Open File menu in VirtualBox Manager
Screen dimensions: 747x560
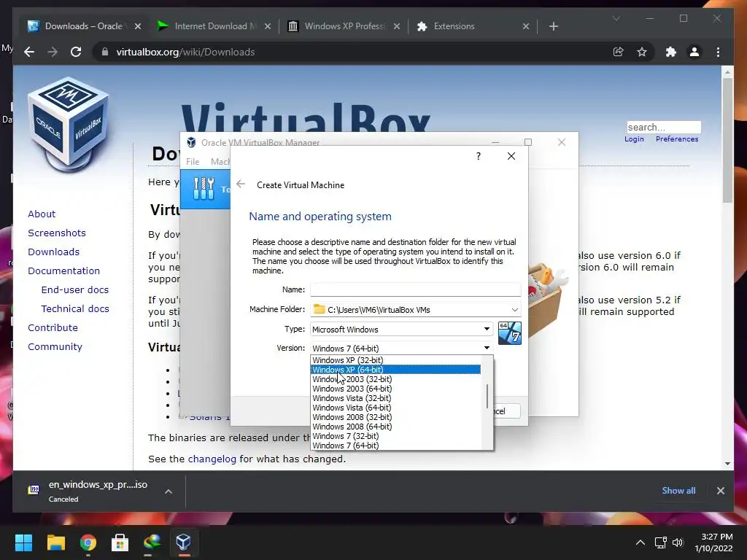coord(193,161)
